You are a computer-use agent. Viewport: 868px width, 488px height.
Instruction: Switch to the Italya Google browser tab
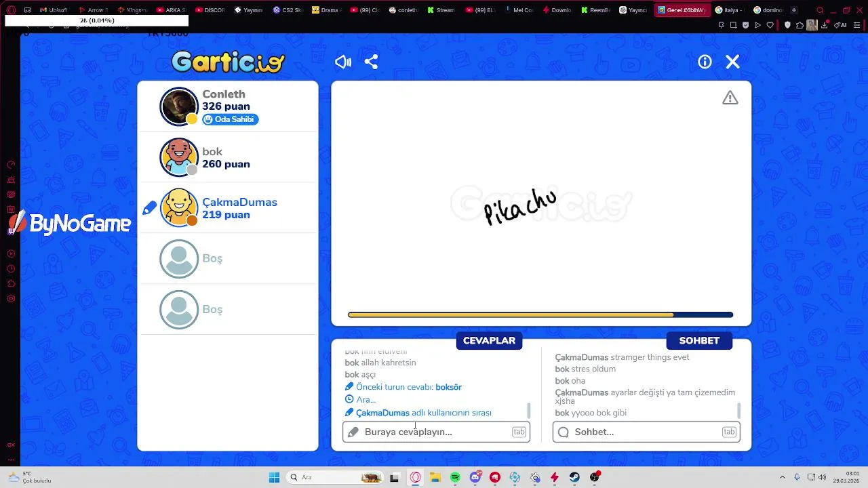730,10
